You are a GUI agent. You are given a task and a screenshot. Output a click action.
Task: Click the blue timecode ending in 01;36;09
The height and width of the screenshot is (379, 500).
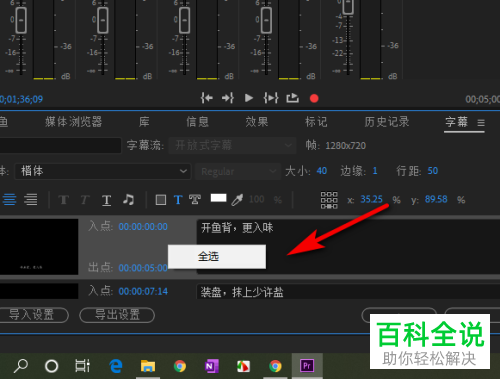(21, 99)
